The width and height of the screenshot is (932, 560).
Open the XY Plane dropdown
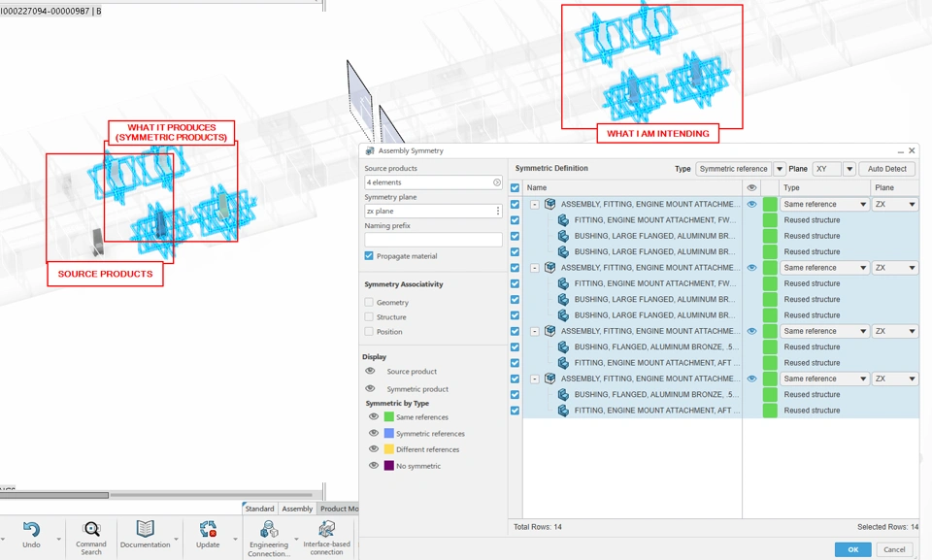849,169
